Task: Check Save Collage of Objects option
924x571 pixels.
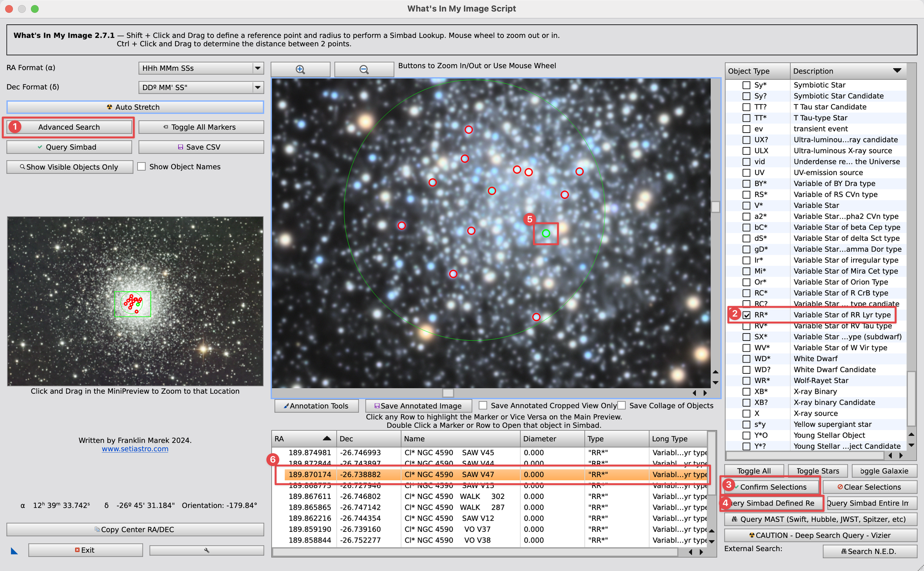Action: click(622, 406)
